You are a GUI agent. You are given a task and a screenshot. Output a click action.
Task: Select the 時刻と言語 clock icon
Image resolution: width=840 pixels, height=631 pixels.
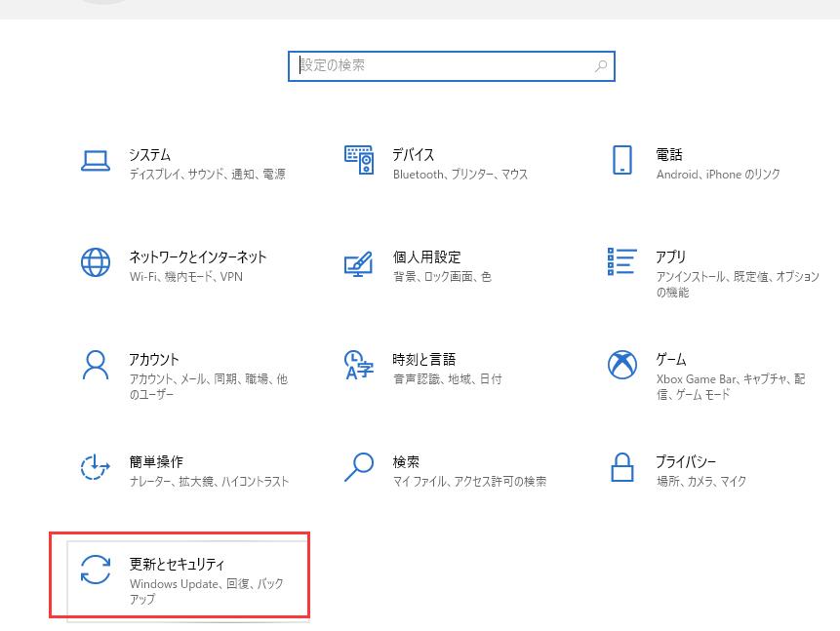[x=358, y=366]
